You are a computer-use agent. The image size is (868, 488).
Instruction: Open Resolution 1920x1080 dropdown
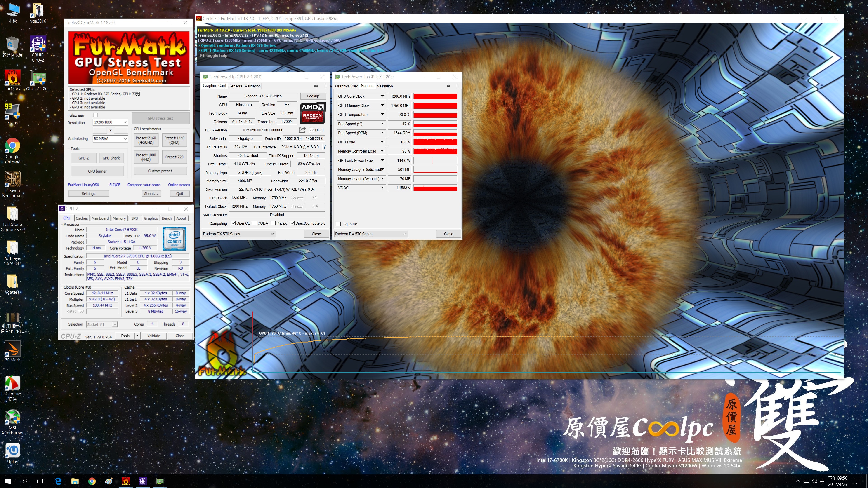tap(111, 122)
